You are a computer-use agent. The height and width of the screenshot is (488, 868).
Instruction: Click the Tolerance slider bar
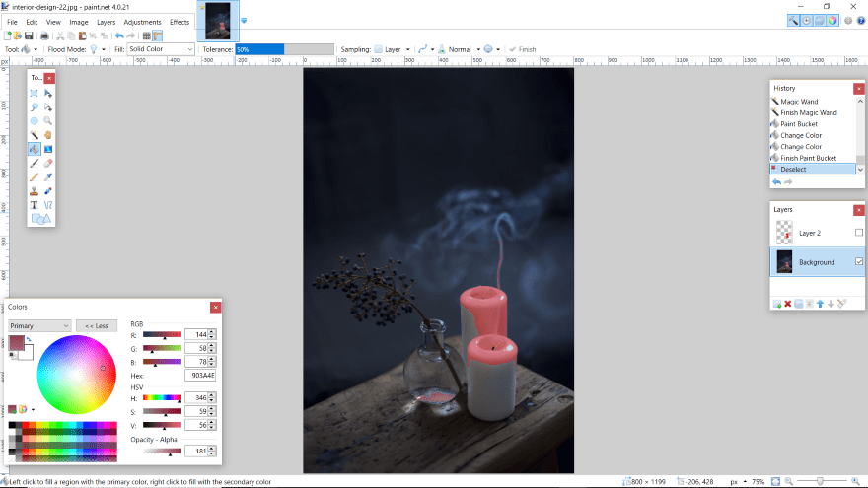(284, 49)
